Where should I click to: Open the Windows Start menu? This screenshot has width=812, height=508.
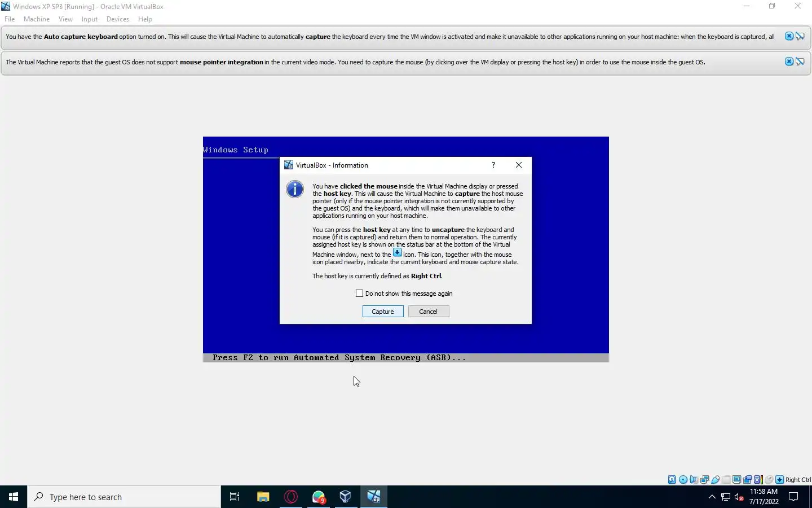click(14, 497)
